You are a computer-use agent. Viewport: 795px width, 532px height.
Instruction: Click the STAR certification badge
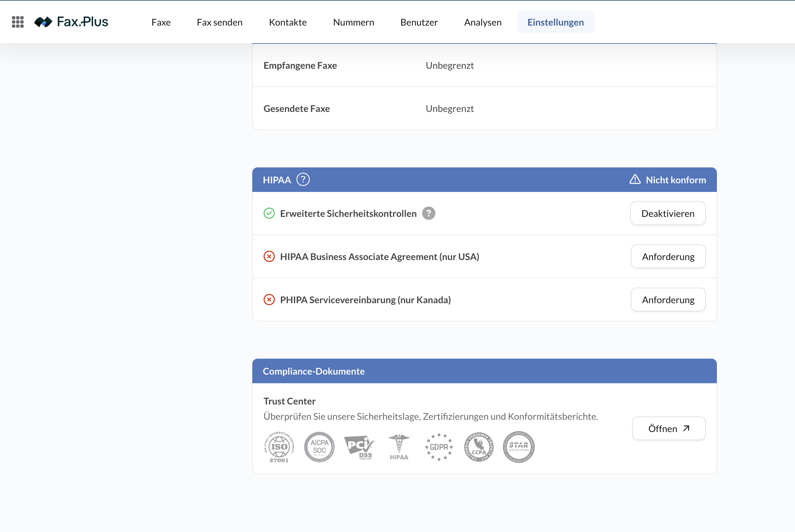pyautogui.click(x=518, y=447)
